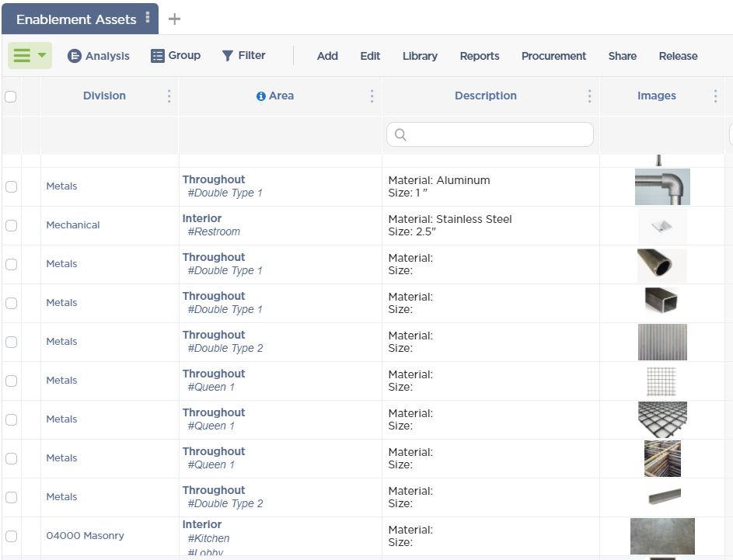Click the Filter funnel icon
Screen dimensions: 733x560
[227, 56]
